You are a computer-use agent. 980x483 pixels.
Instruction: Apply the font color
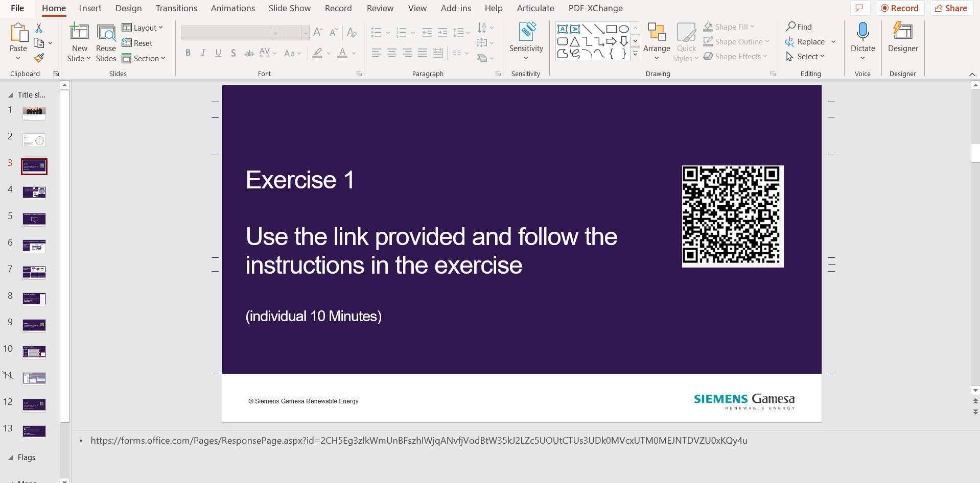tap(342, 53)
